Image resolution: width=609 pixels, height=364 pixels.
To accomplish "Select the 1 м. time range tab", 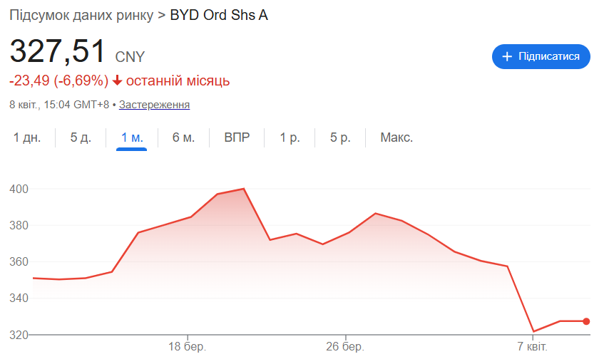I will click(132, 137).
